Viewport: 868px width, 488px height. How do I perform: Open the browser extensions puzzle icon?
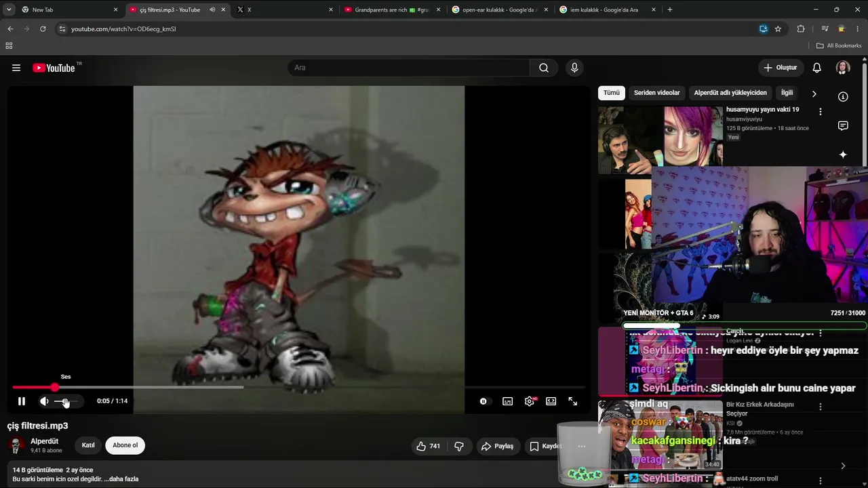tap(801, 29)
